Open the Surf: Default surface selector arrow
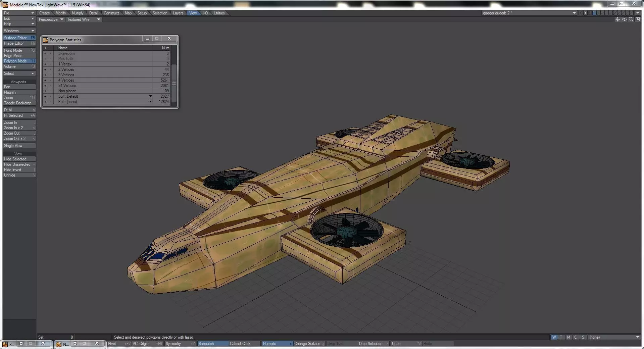 point(150,96)
